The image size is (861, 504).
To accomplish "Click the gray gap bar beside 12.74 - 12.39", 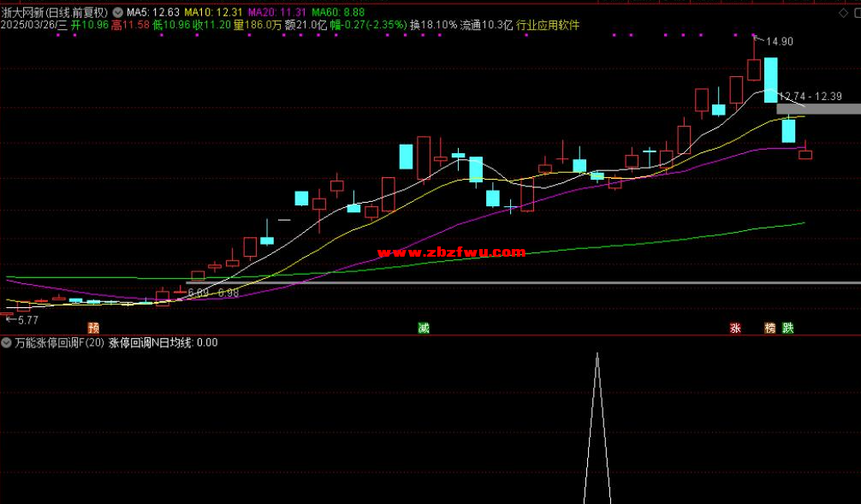I will point(819,109).
